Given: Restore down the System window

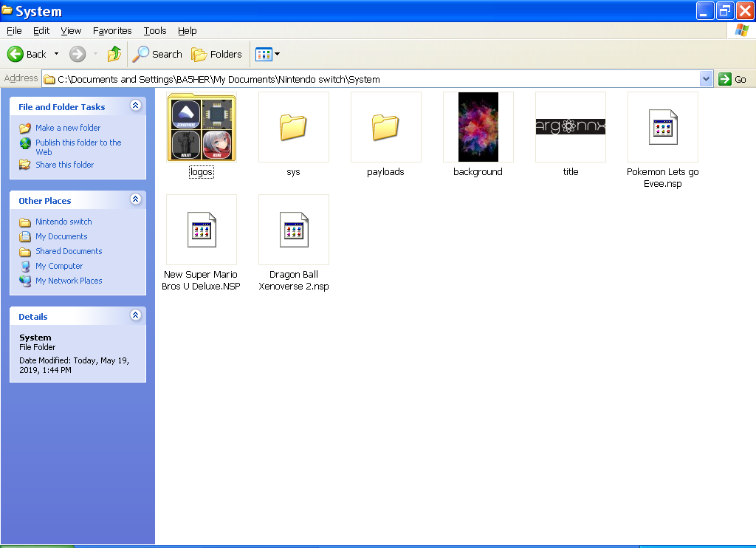Looking at the screenshot, I should 725,10.
